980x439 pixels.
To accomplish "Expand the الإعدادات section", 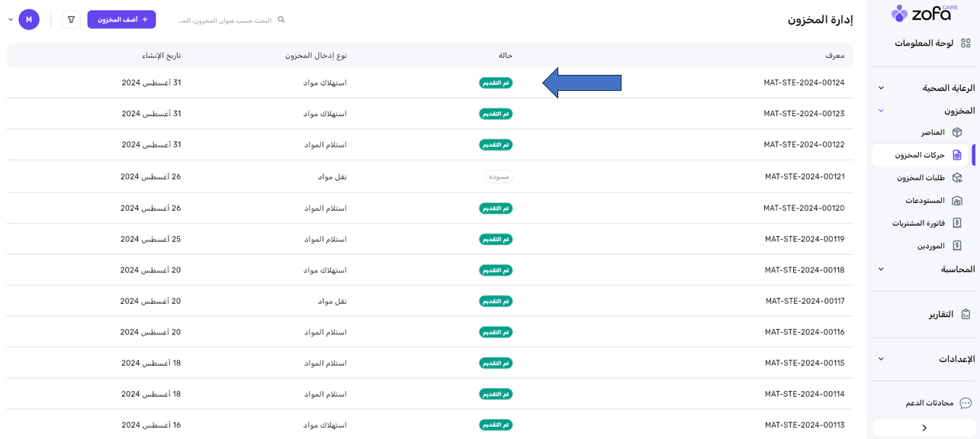I will (881, 359).
